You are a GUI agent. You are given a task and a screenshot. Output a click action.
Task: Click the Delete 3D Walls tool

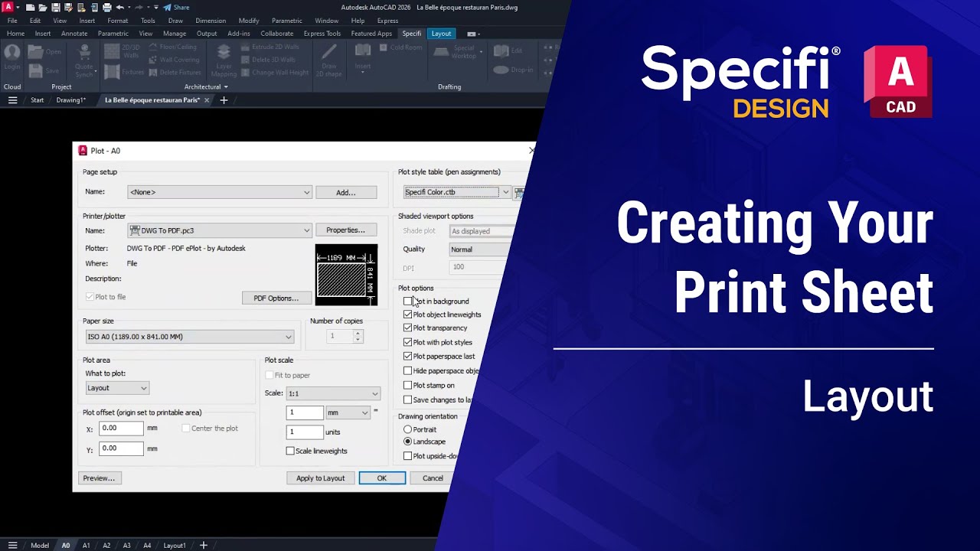tap(267, 60)
